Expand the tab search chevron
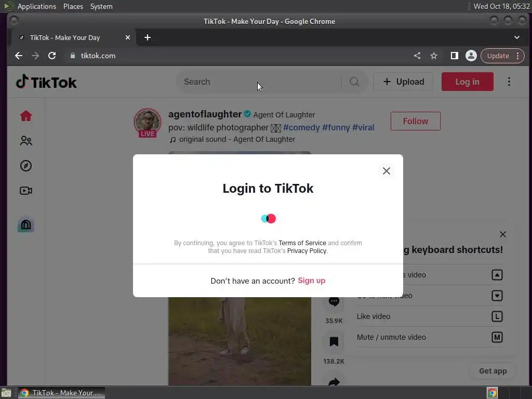The height and width of the screenshot is (399, 532). pyautogui.click(x=517, y=37)
